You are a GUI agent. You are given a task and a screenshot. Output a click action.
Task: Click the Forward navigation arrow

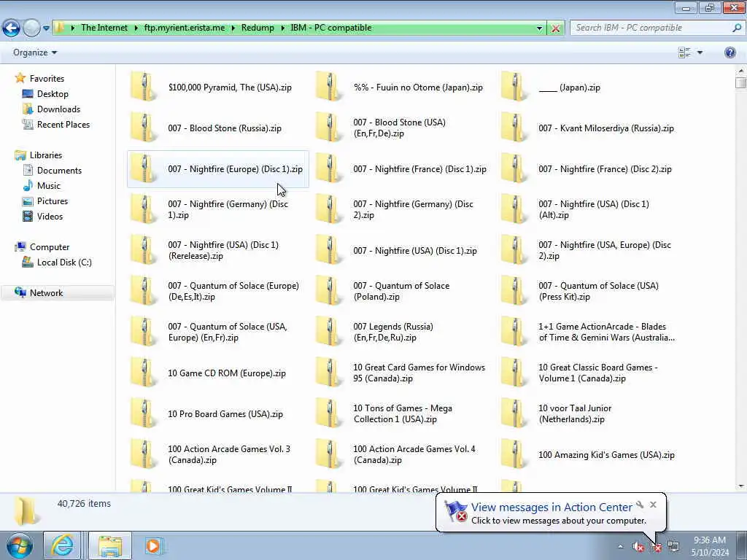(x=31, y=28)
